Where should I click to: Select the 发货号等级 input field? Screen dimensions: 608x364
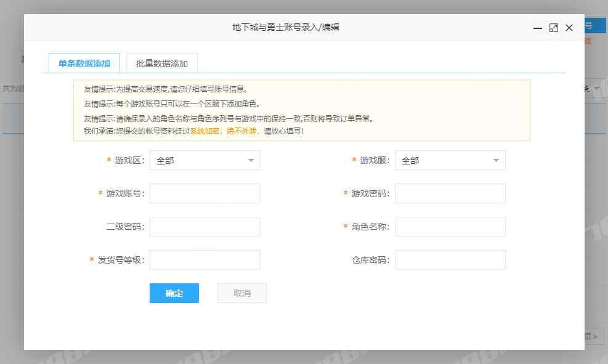point(205,260)
